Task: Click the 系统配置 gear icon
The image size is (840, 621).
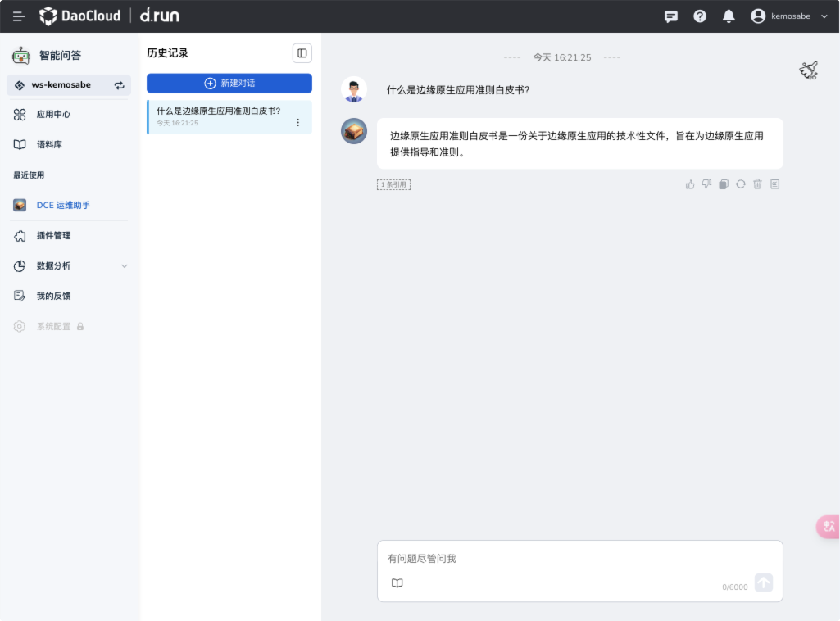Action: [x=20, y=327]
